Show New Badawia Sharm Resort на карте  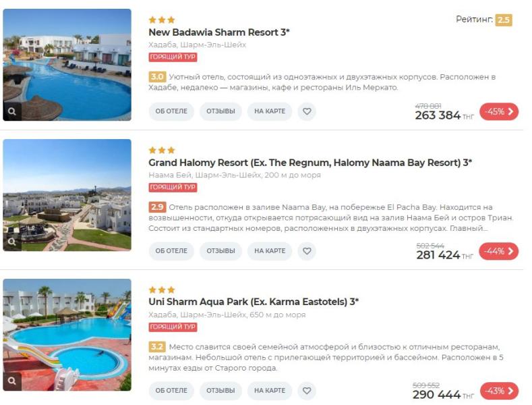coord(270,111)
